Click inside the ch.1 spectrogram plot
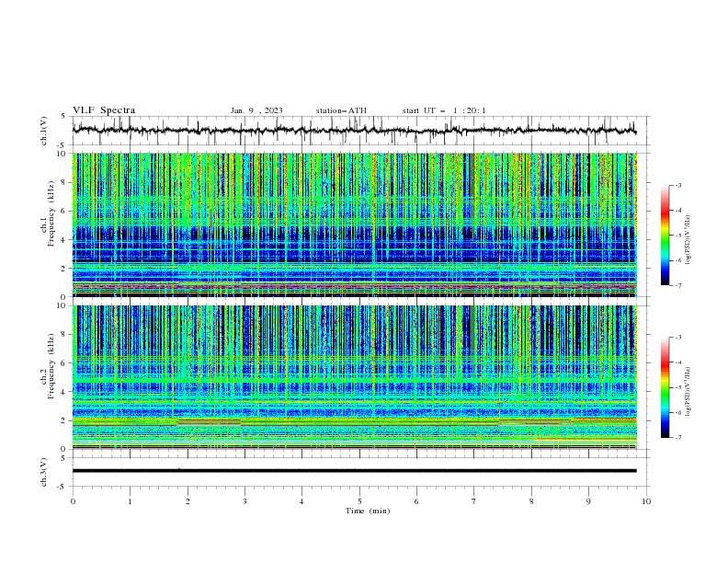This screenshot has width=728, height=563. 355,224
